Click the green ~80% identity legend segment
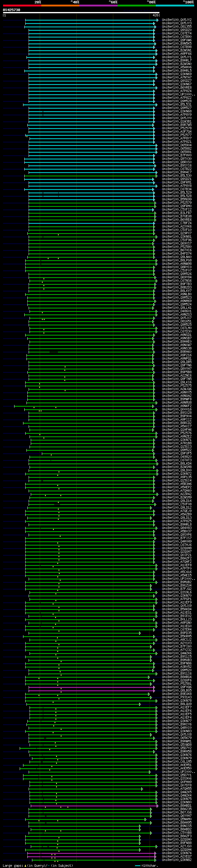Viewport: 197px width, 868px height. [136, 6]
